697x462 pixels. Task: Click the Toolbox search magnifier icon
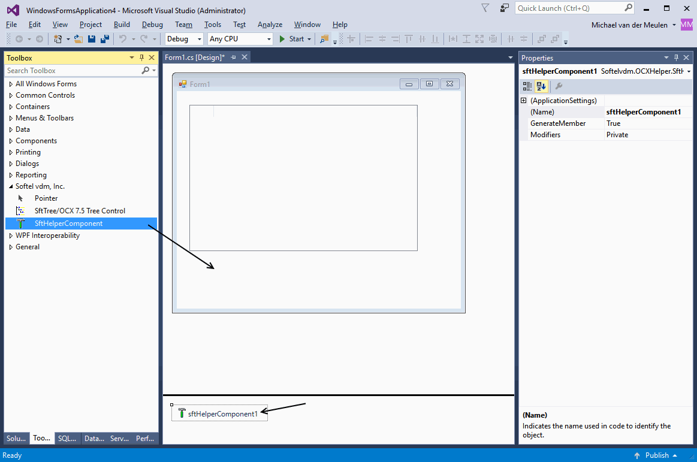145,70
